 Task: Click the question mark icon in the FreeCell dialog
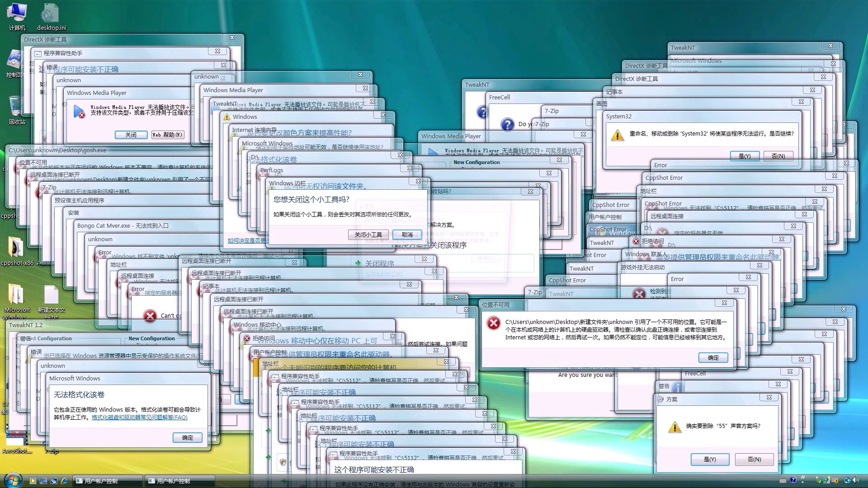(508, 124)
